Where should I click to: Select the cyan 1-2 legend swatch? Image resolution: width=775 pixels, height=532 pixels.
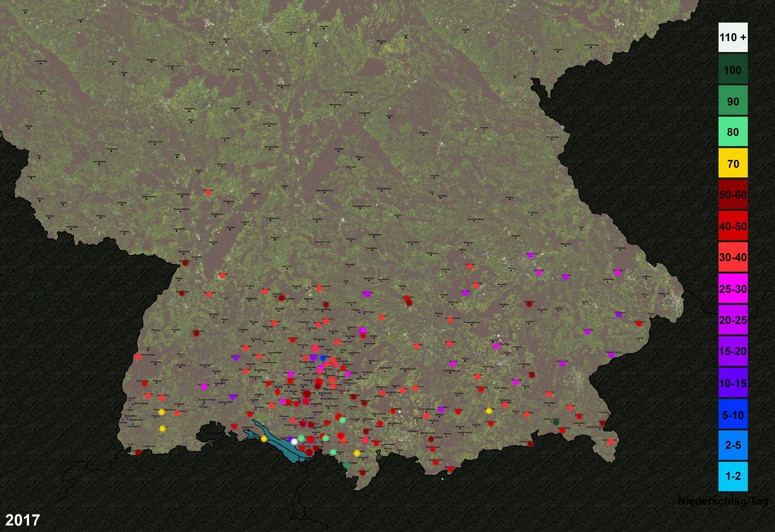(x=733, y=477)
